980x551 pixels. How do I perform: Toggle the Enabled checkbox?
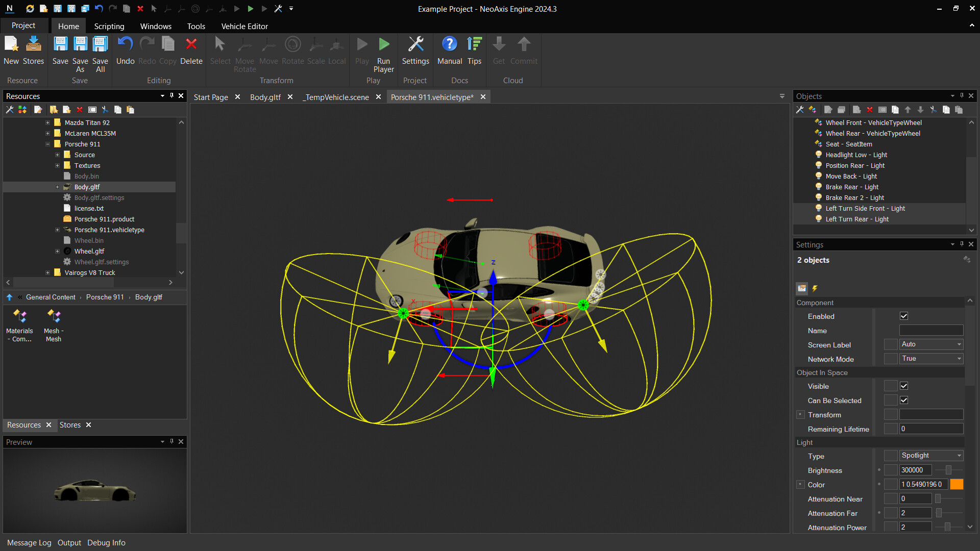[x=904, y=316]
